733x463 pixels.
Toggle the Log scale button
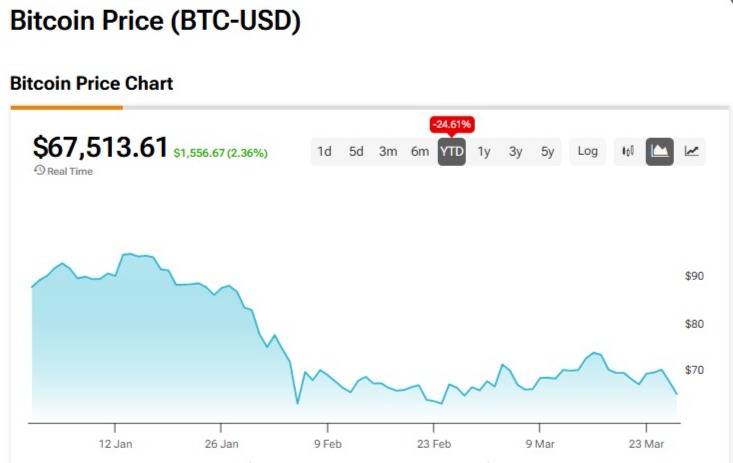coord(588,151)
